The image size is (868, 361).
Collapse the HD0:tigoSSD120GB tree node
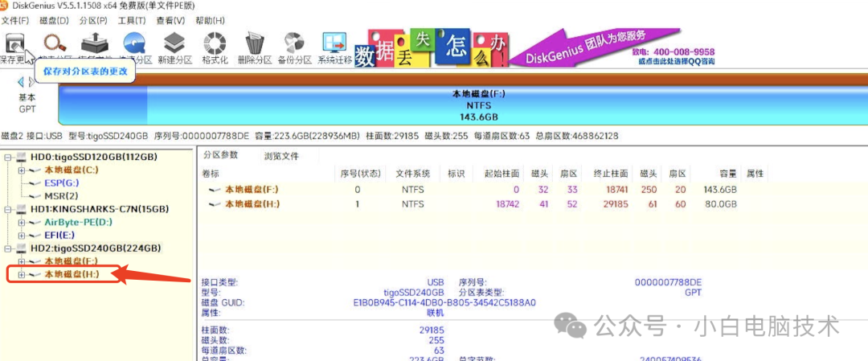click(8, 158)
